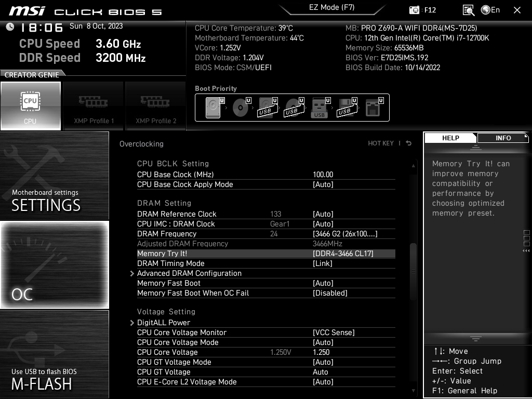Enable XMP Profile 1

[94, 106]
